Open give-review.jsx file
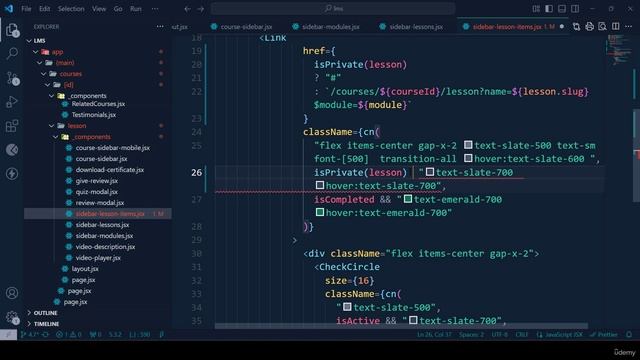640x360 pixels. click(x=96, y=181)
